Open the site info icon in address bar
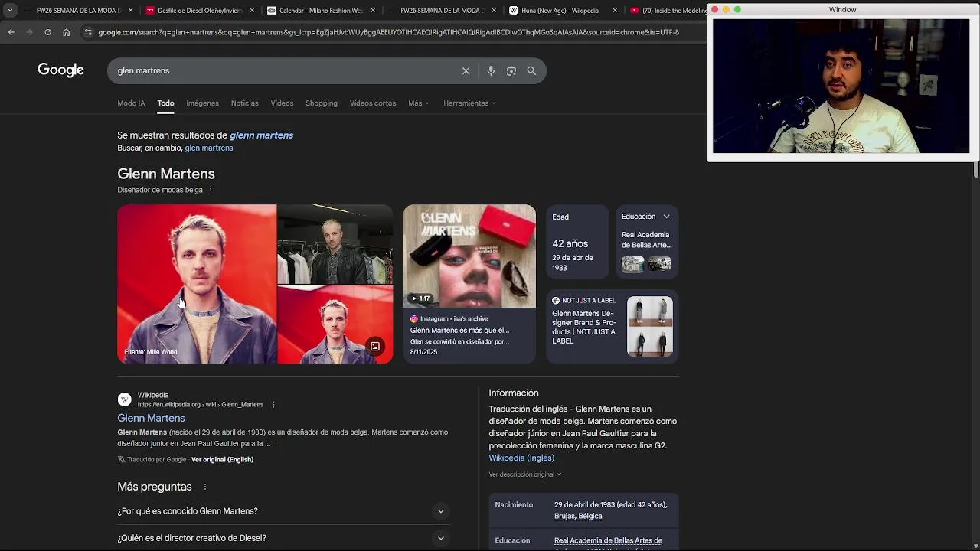Screen dimensions: 980x551 pyautogui.click(x=88, y=32)
